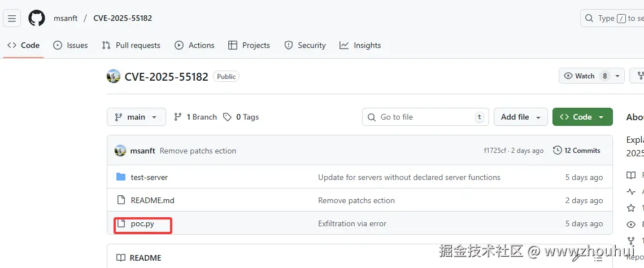Open the green Code dropdown button
Viewport: 644px width, 268px height.
click(x=582, y=117)
